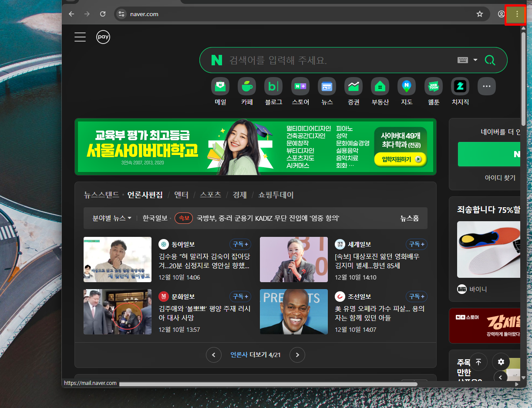Click 언론사 더보기 4/21 text
The image size is (532, 408).
(x=256, y=355)
